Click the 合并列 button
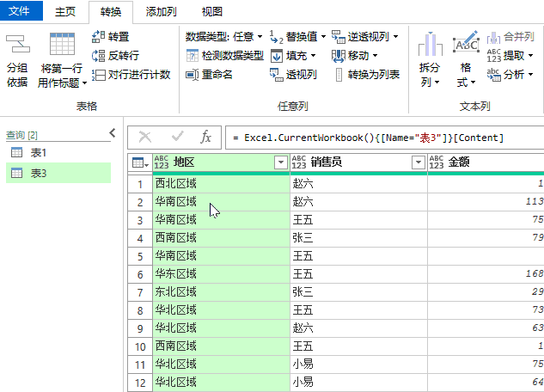The height and width of the screenshot is (392, 544). click(x=510, y=36)
